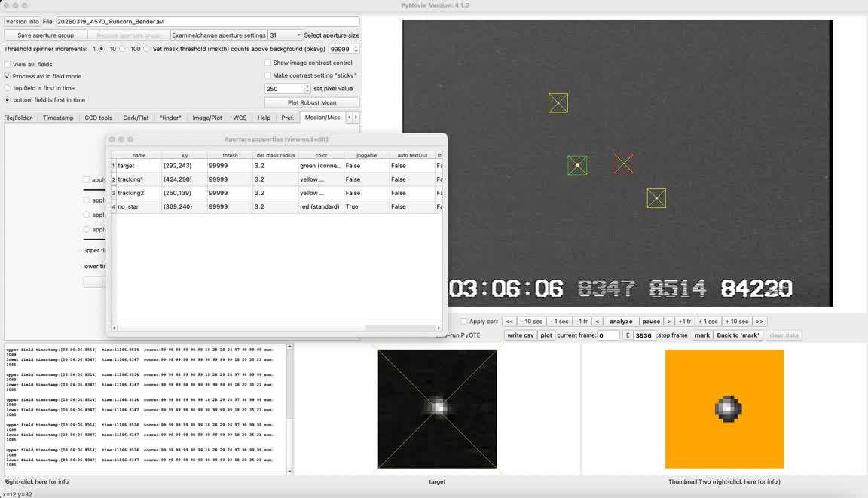Select top field is first in time
The height and width of the screenshot is (498, 868).
point(8,88)
